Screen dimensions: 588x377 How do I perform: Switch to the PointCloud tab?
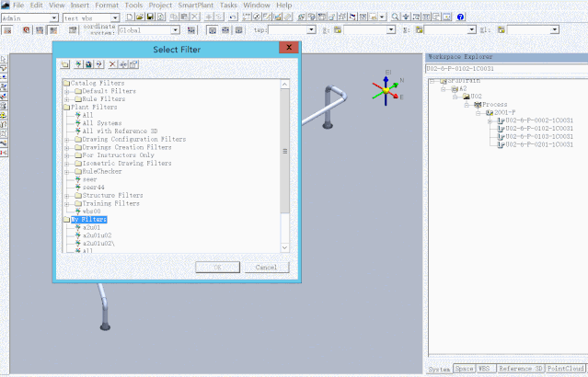[566, 369]
